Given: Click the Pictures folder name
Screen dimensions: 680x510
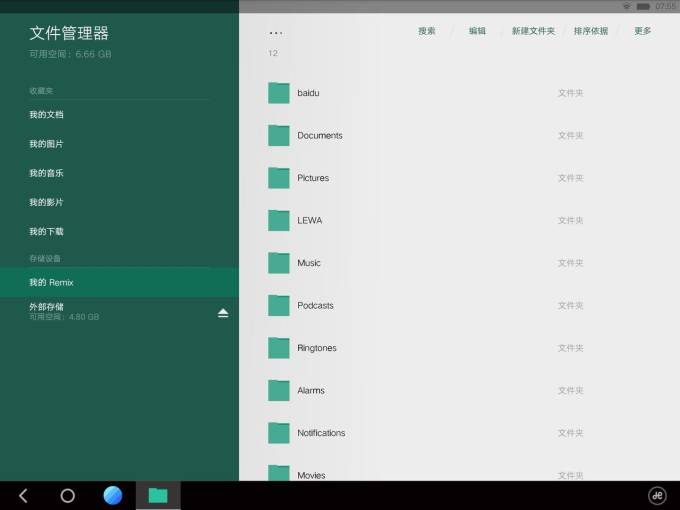Looking at the screenshot, I should pyautogui.click(x=313, y=178).
